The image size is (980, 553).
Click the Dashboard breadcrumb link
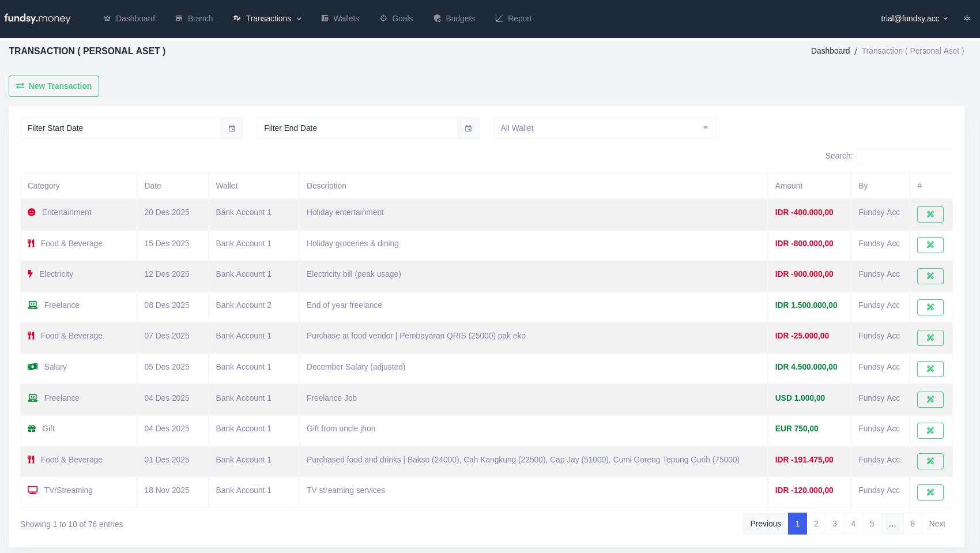(830, 51)
